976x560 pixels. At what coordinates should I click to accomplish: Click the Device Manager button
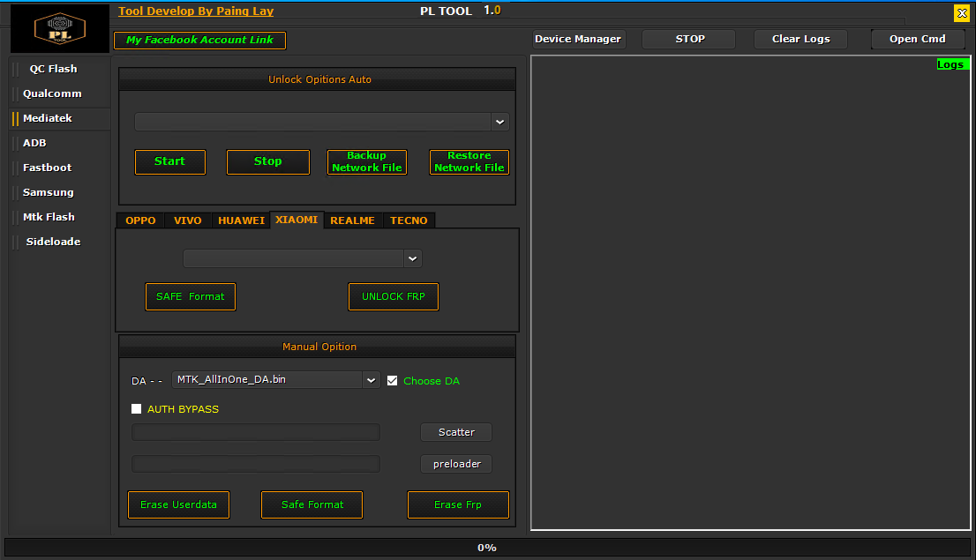coord(578,40)
